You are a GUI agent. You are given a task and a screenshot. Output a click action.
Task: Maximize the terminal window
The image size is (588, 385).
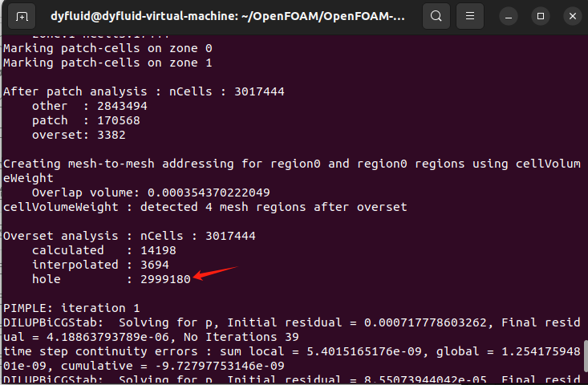pyautogui.click(x=541, y=17)
